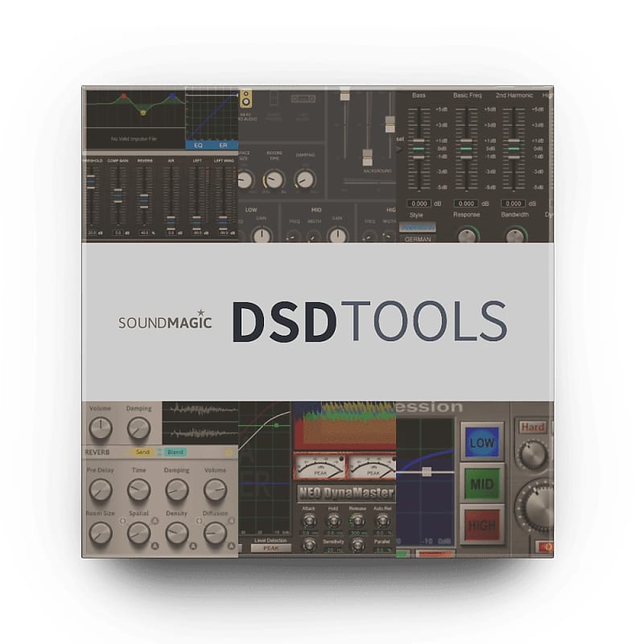Toggle the Blend mode in the REVERB section

(175, 451)
